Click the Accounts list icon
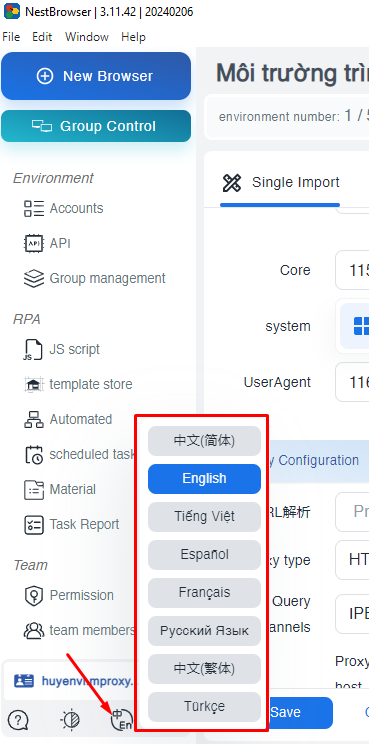This screenshot has width=369, height=744. [x=34, y=208]
